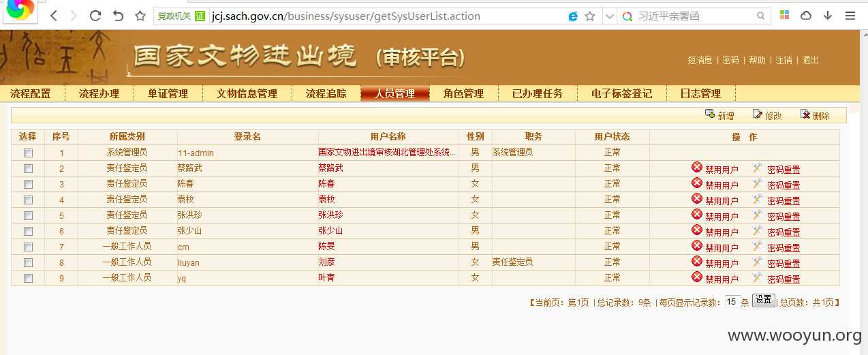868x355 pixels.
Task: Open the 日志管理 menu tab
Action: click(700, 94)
